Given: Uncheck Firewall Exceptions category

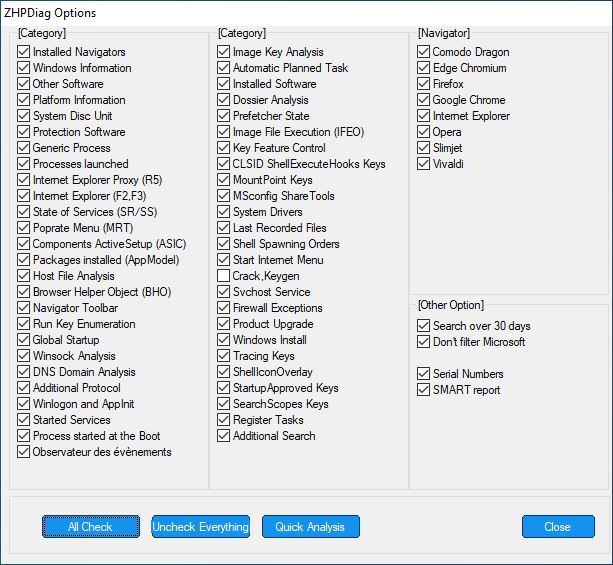Looking at the screenshot, I should (223, 308).
